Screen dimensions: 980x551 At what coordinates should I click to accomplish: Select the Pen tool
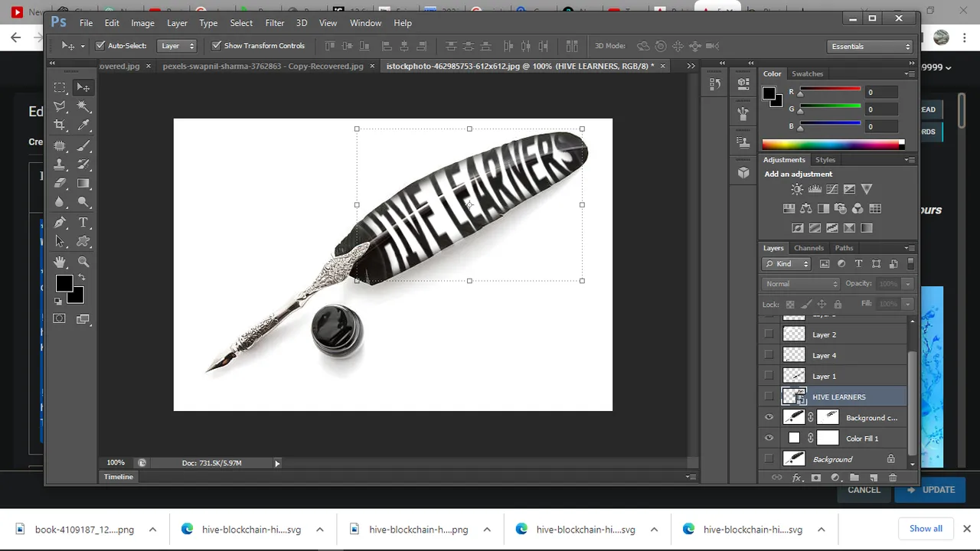[x=60, y=223]
